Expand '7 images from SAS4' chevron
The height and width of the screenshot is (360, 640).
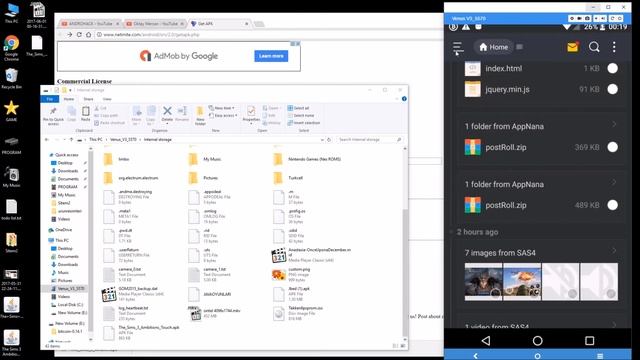point(614,251)
